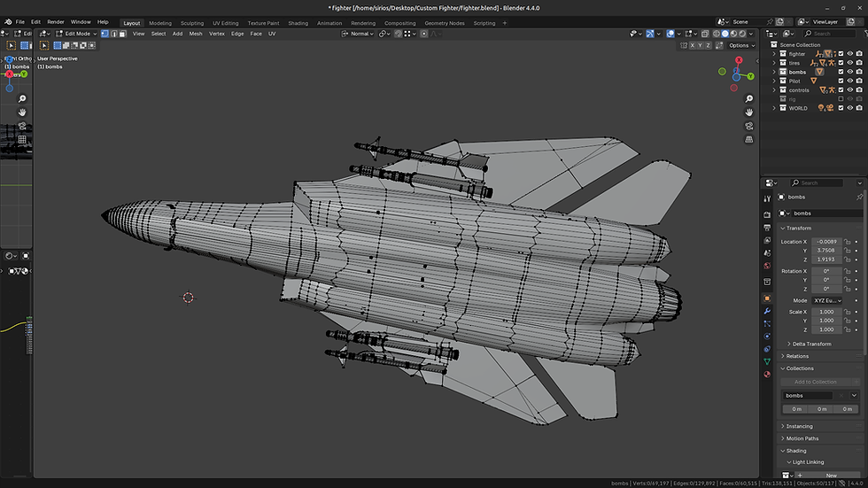868x488 pixels.
Task: Open the Edit Mode dropdown
Action: (76, 34)
